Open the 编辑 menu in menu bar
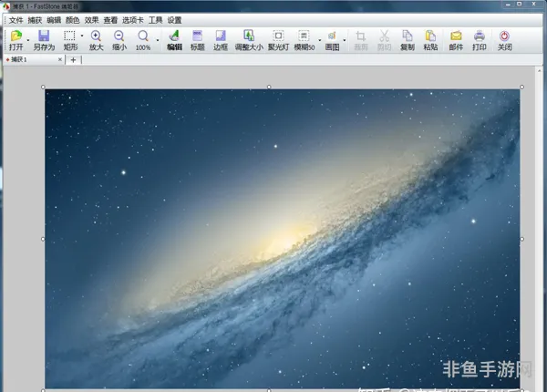 click(54, 20)
